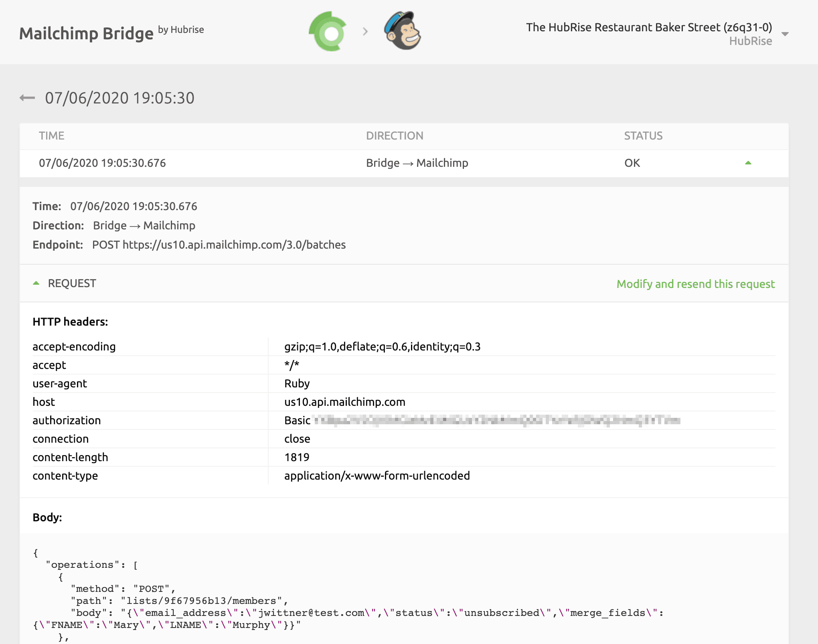This screenshot has width=818, height=644.
Task: Click the application/x-www-form-urlencoded value
Action: pos(377,476)
